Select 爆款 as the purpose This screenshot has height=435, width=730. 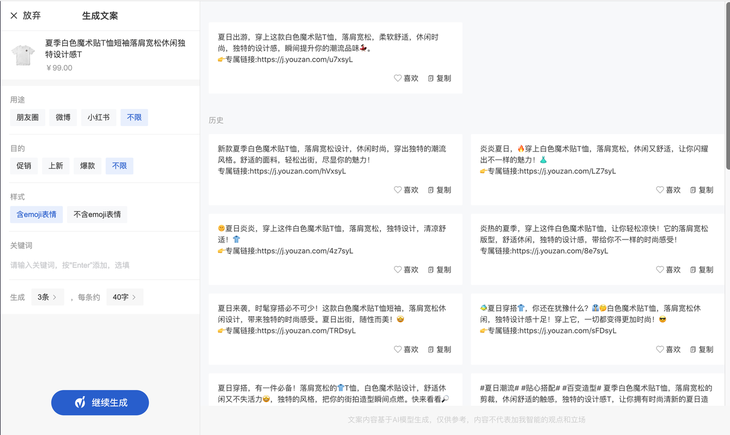(x=88, y=166)
